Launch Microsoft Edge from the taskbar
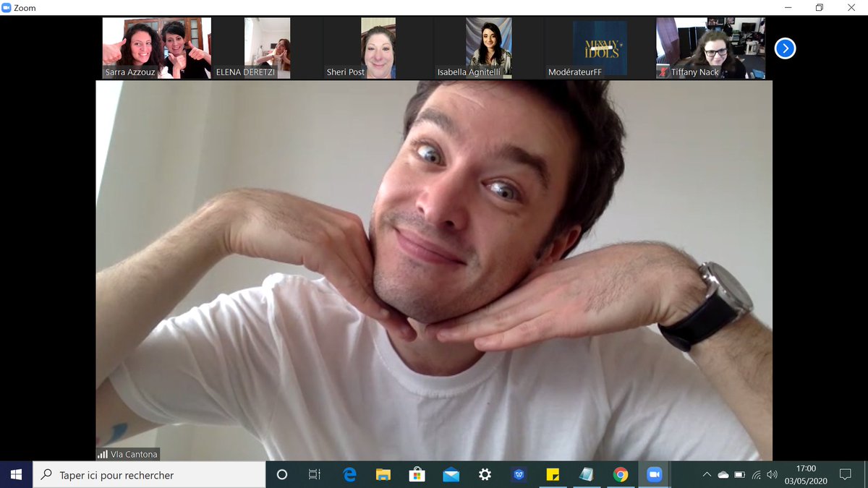Image resolution: width=868 pixels, height=488 pixels. pyautogui.click(x=350, y=475)
